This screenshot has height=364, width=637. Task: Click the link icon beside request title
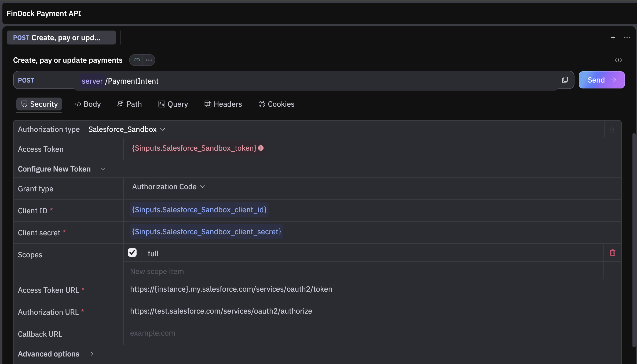pos(137,60)
